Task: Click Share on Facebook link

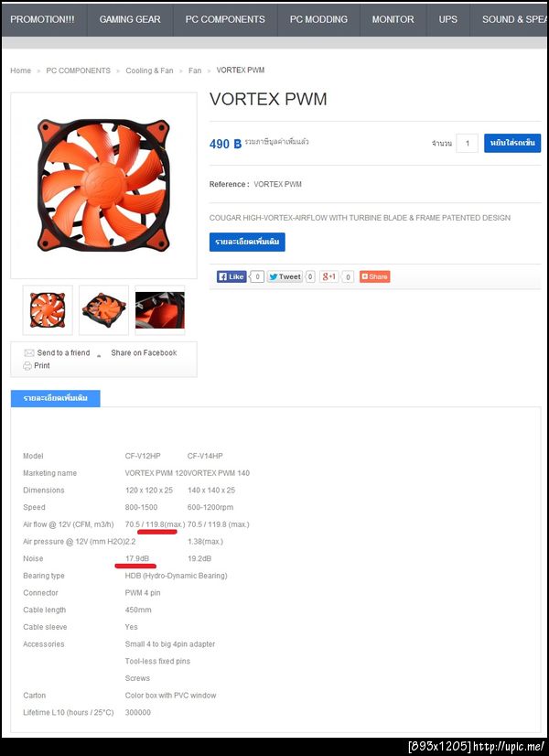Action: click(144, 353)
